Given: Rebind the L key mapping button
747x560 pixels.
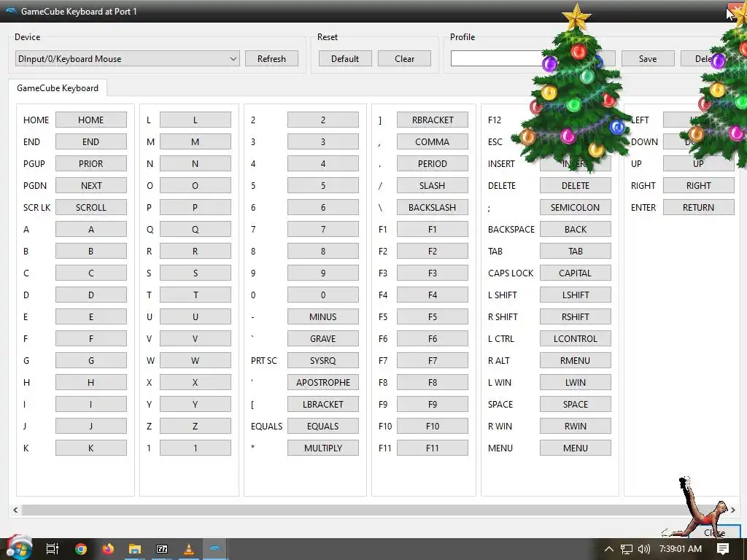Looking at the screenshot, I should click(x=196, y=120).
